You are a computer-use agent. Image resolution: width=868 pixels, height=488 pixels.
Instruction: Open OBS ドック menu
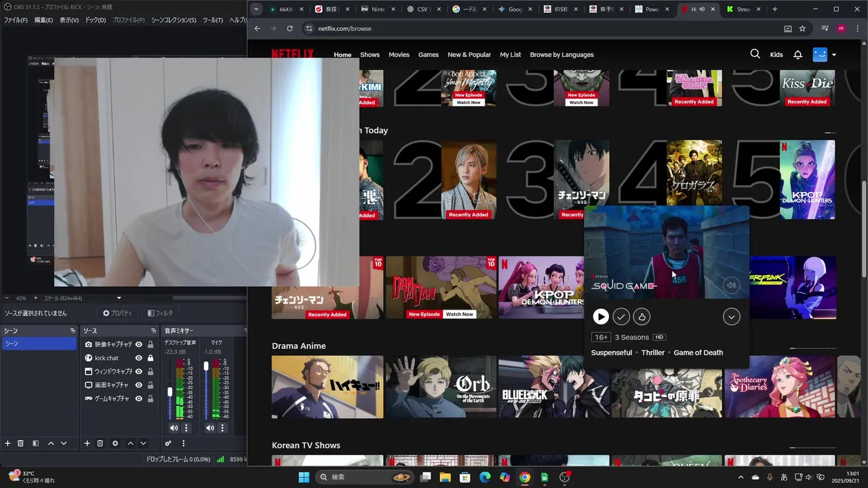point(96,20)
